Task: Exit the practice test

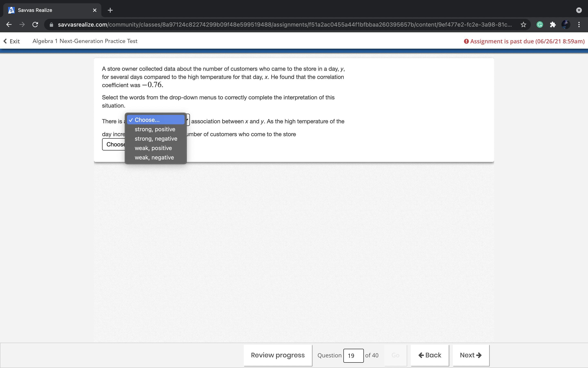Action: [11, 41]
